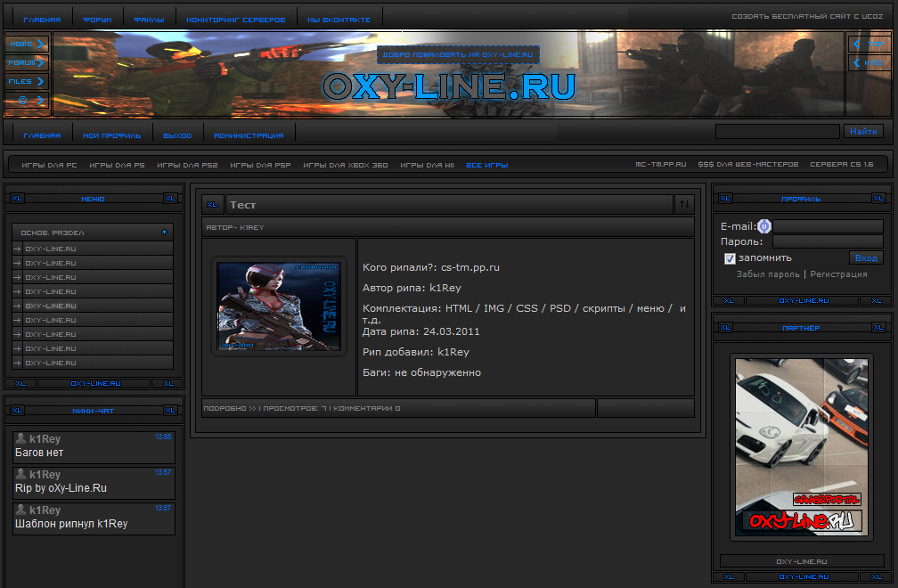Screen dimensions: 898x588
Task: Click ПРОСМОТРОВ: 7 view counter
Action: [295, 408]
